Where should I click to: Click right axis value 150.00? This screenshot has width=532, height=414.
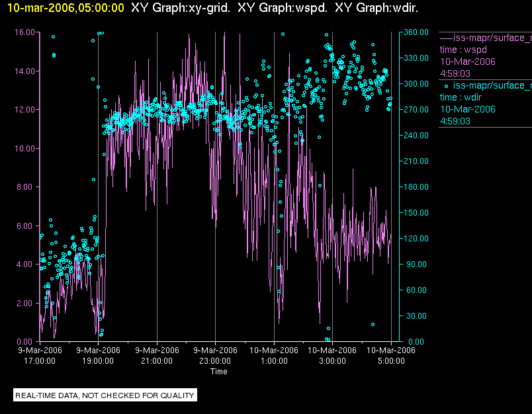pyautogui.click(x=416, y=212)
